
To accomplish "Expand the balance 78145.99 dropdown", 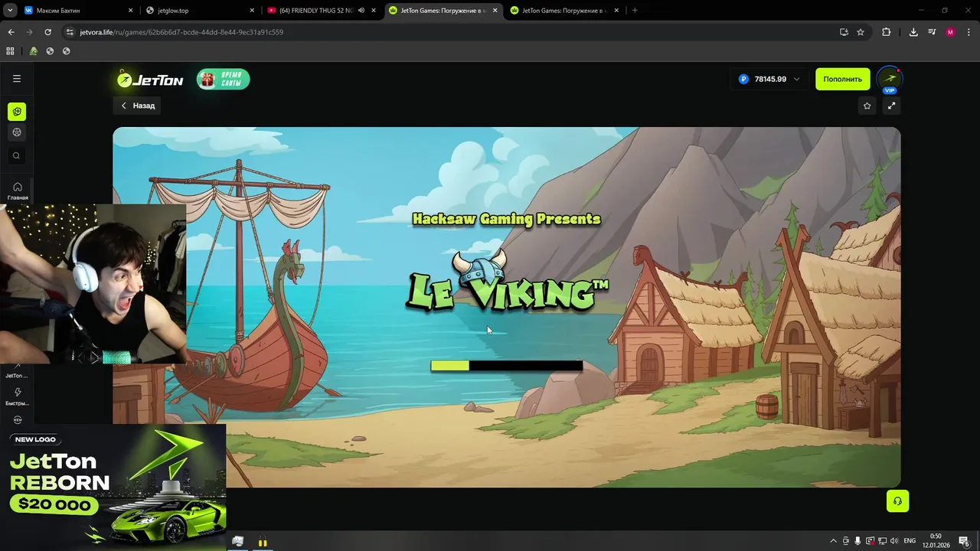I will [796, 79].
